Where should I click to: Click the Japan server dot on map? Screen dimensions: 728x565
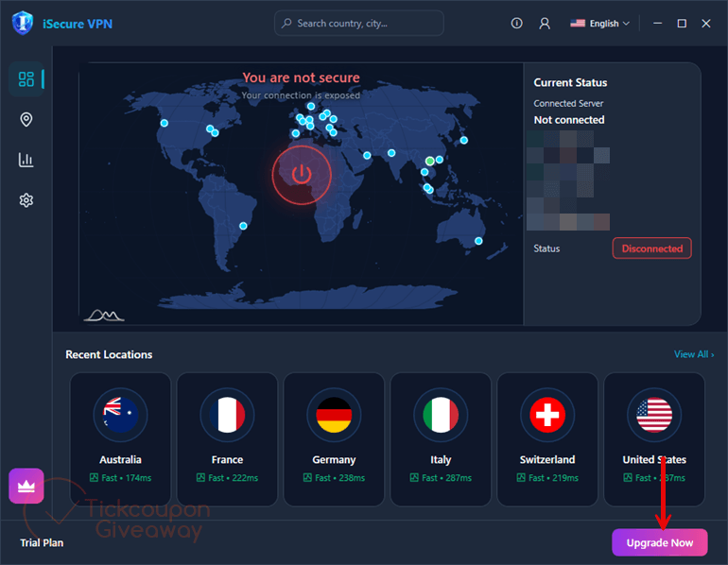pyautogui.click(x=464, y=140)
